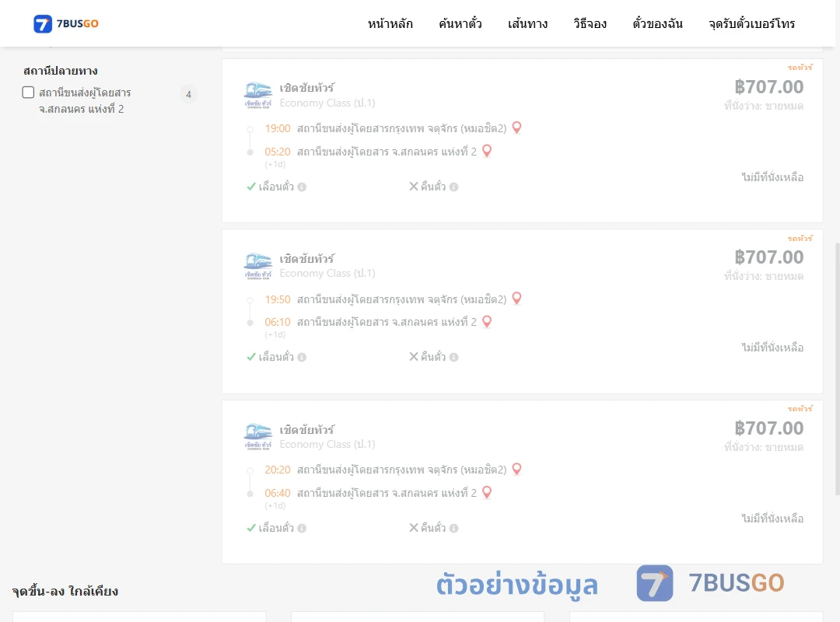Click info icon beside คืนตั๋ว on 19:00 trip
This screenshot has height=622, width=840.
coord(453,187)
